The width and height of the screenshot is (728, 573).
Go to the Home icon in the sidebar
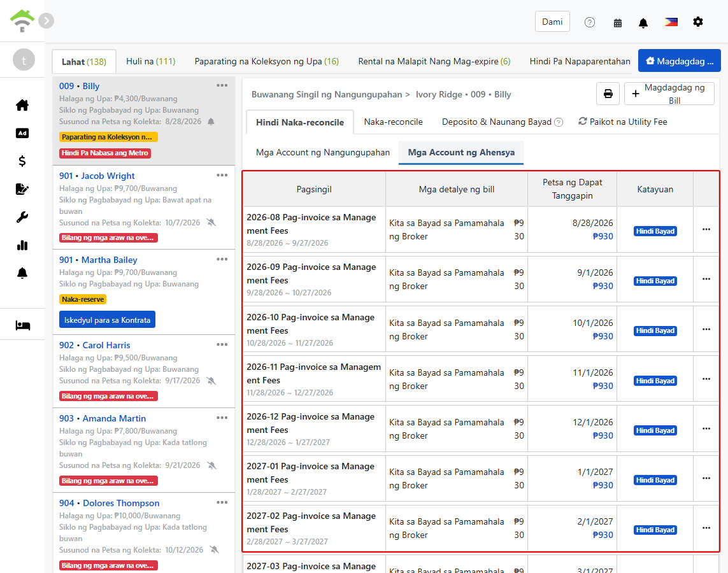coord(22,105)
